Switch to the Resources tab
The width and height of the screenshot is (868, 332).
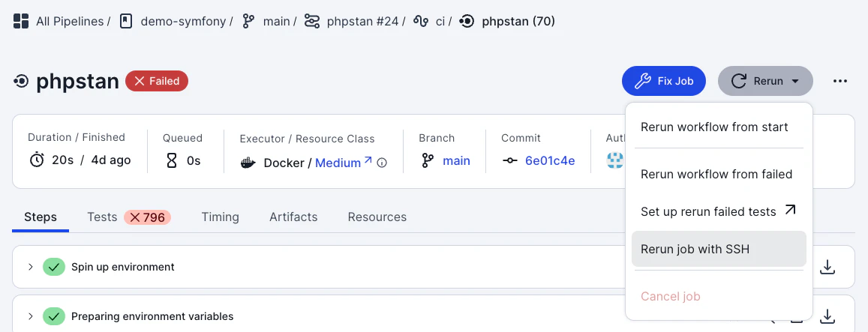377,217
